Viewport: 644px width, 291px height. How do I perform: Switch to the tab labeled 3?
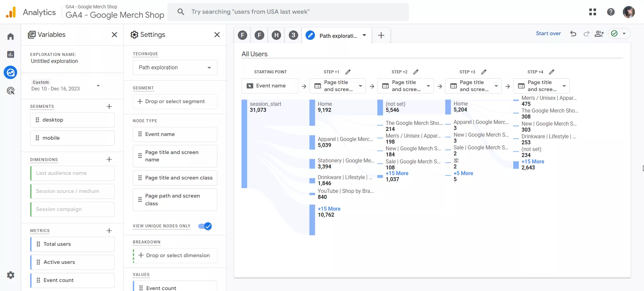293,35
